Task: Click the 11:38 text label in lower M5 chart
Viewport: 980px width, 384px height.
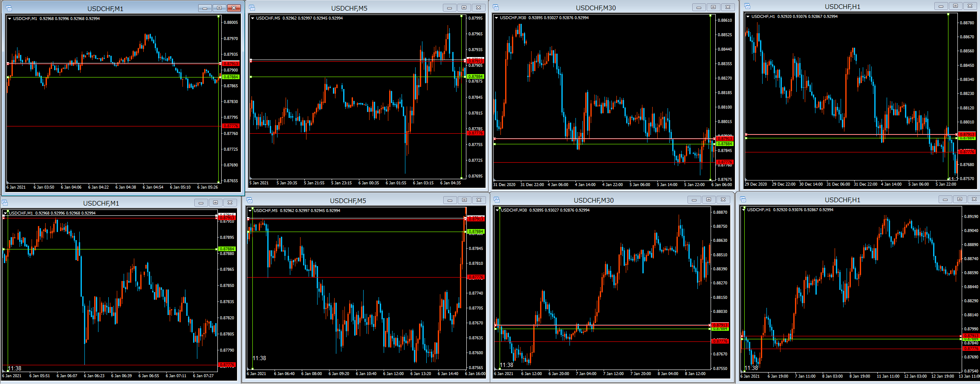Action: tap(259, 358)
